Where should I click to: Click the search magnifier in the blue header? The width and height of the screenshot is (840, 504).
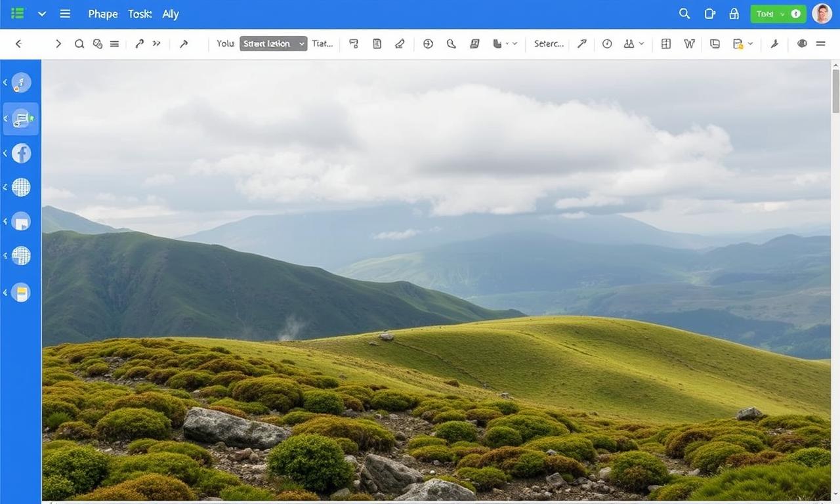(x=684, y=14)
